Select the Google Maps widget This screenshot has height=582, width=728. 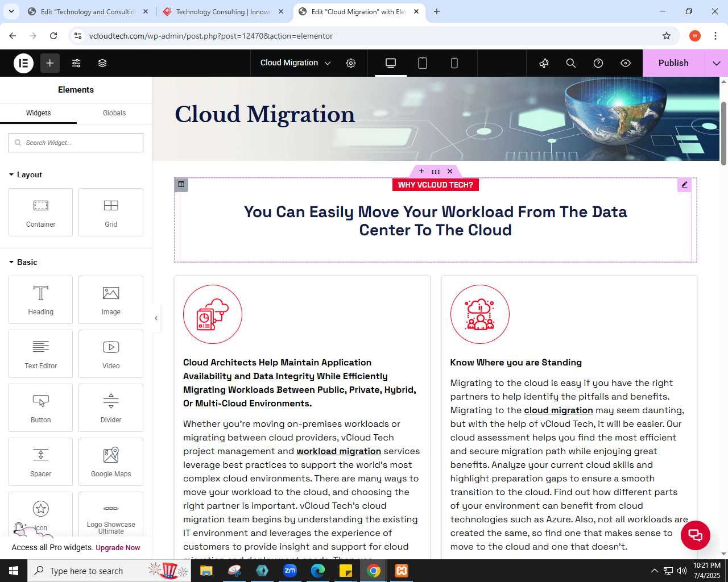click(111, 462)
